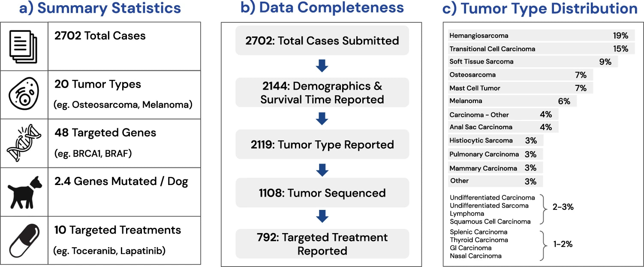Select the 2702 Total Cases Submitted box
This screenshot has height=267, width=644.
coord(322,41)
